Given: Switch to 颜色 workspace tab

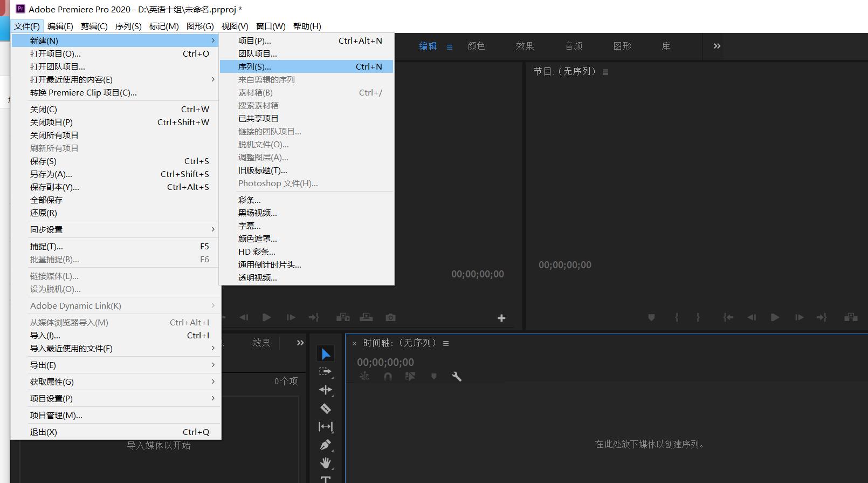Looking at the screenshot, I should 477,46.
